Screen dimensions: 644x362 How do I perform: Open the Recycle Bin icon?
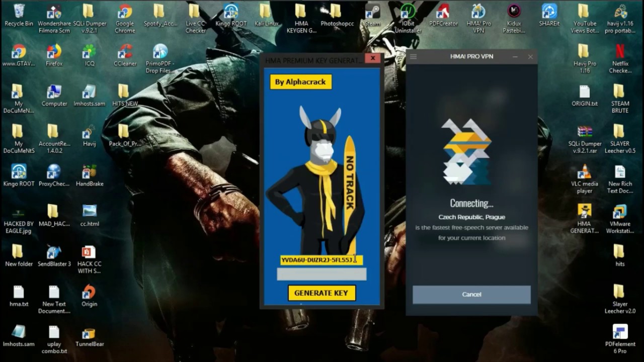point(19,15)
